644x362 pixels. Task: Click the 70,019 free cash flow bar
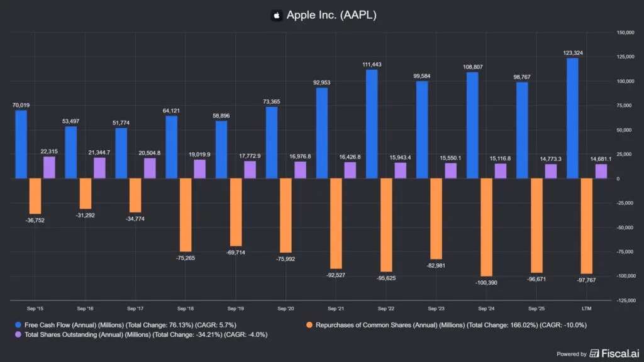click(21, 144)
